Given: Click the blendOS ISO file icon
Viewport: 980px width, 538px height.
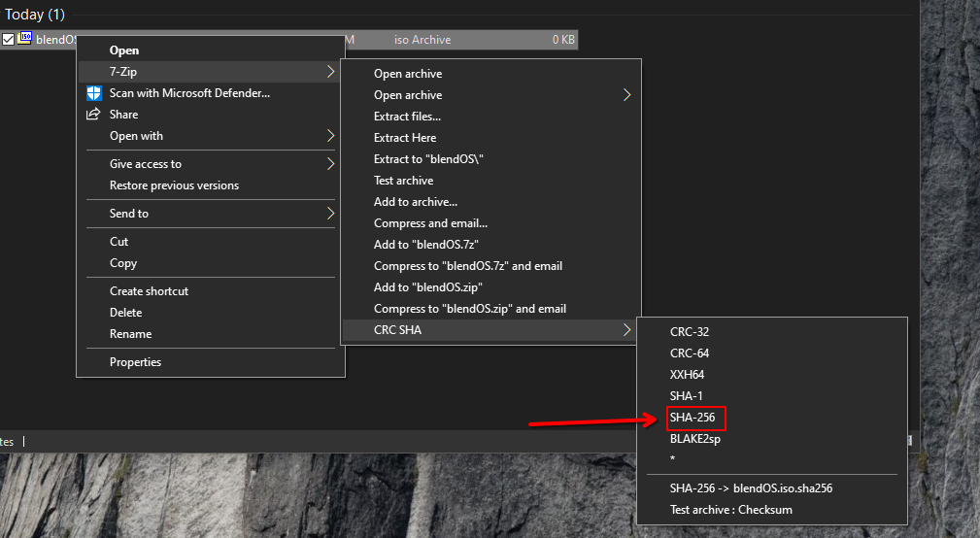Looking at the screenshot, I should pyautogui.click(x=24, y=39).
